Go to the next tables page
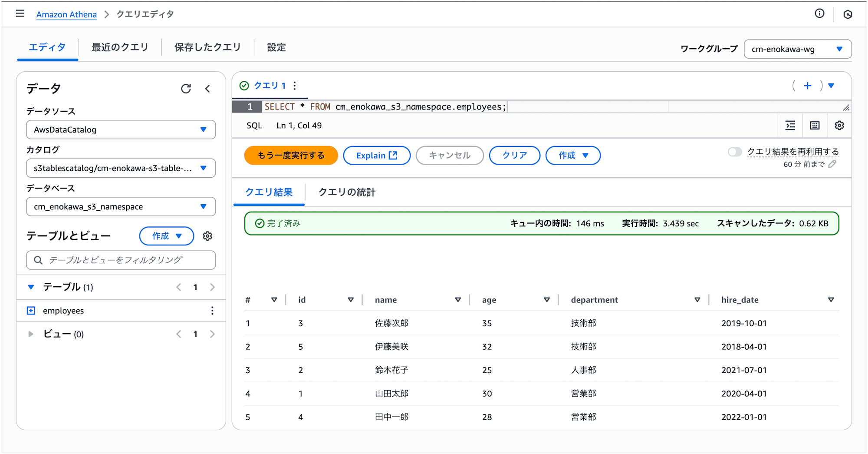This screenshot has height=454, width=868. point(212,287)
